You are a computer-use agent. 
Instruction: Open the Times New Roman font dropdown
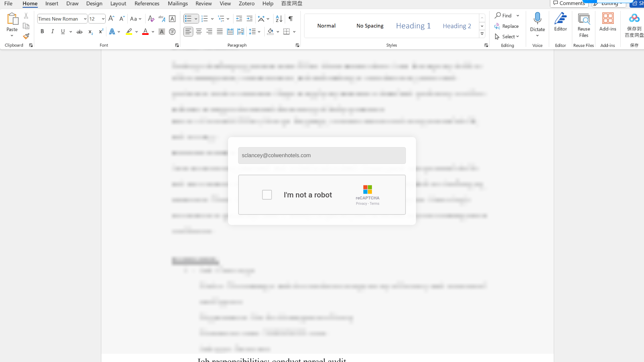tap(85, 19)
